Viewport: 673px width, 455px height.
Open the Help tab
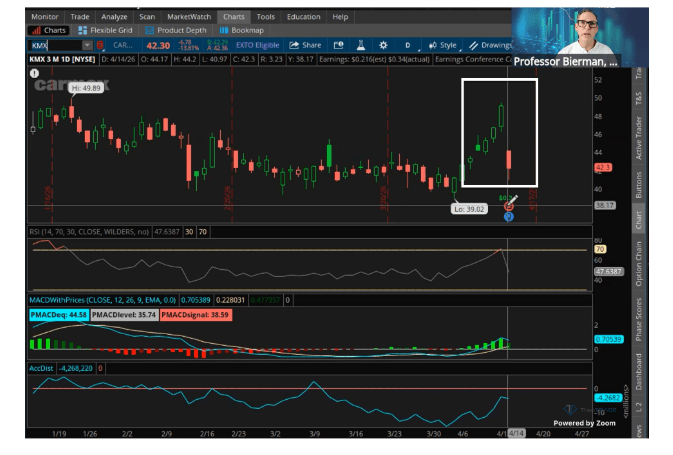click(x=340, y=17)
